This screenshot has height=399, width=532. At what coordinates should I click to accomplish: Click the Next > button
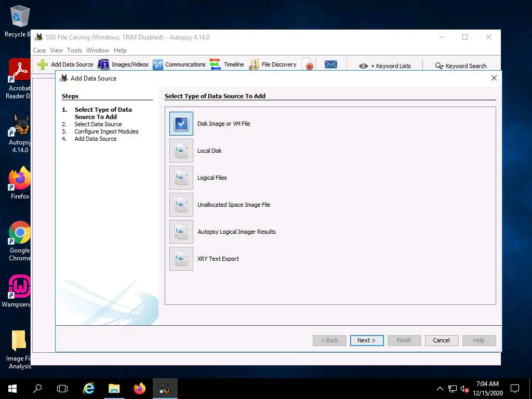tap(367, 340)
